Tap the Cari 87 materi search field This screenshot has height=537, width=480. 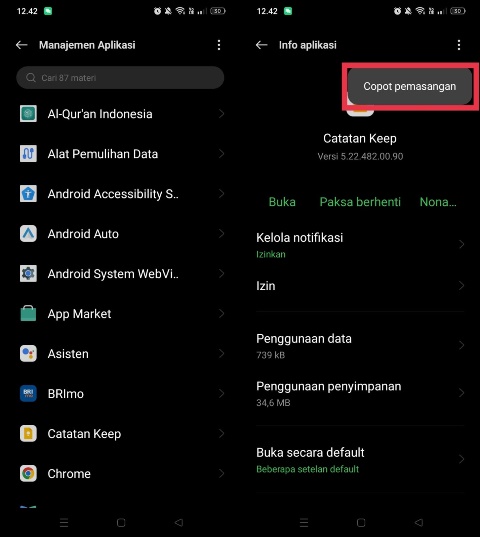pyautogui.click(x=120, y=78)
